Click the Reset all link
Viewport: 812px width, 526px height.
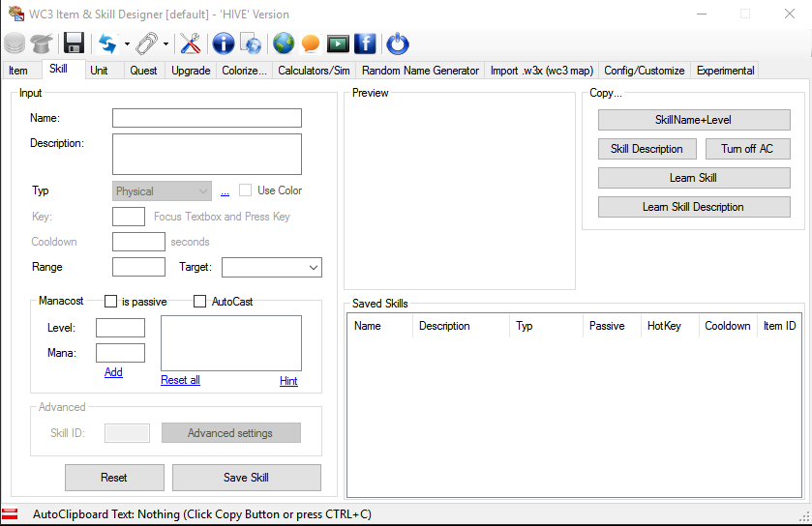pyautogui.click(x=180, y=380)
